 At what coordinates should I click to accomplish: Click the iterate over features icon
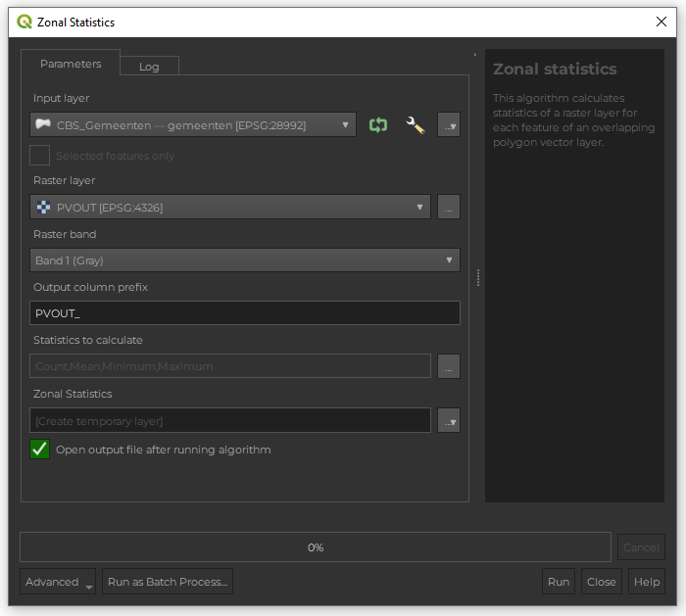[x=378, y=125]
